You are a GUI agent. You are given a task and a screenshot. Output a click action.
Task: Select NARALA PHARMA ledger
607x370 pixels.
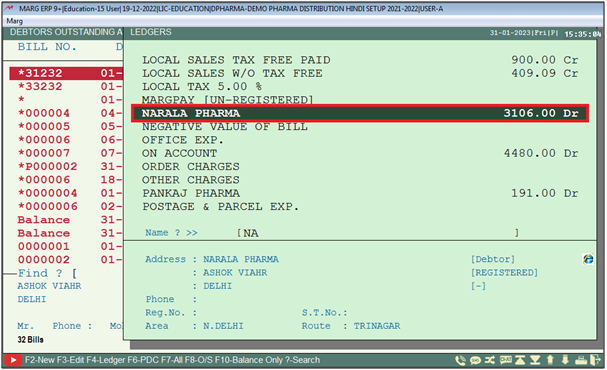pyautogui.click(x=360, y=113)
